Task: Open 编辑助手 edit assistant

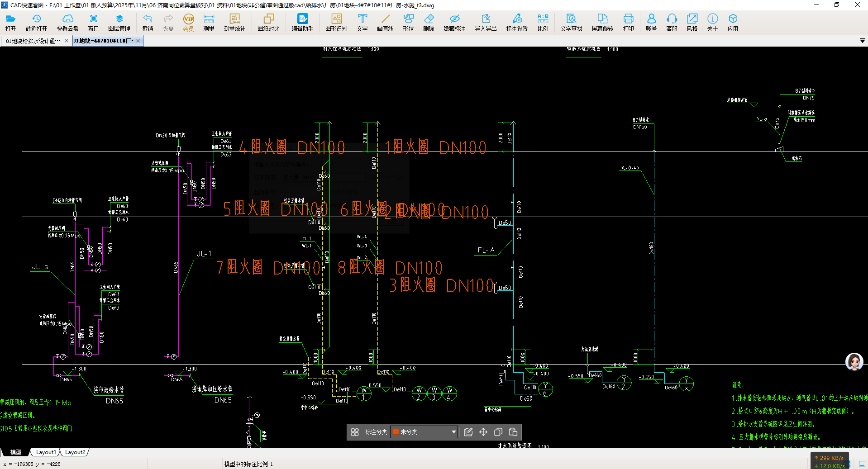Action: coord(302,22)
